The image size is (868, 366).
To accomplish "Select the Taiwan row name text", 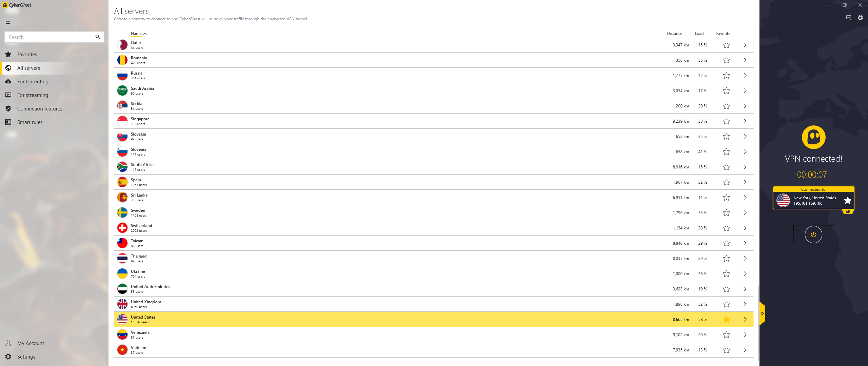I will (137, 241).
